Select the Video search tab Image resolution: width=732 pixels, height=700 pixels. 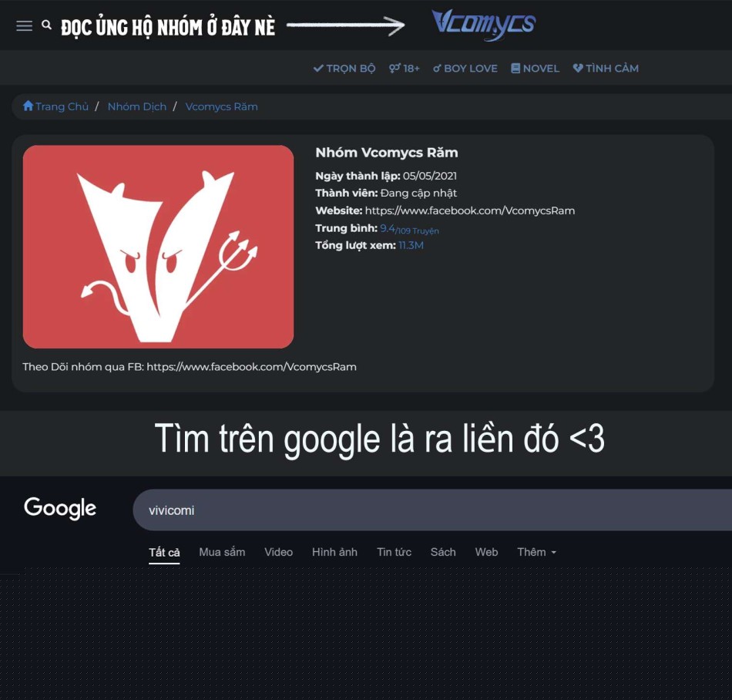click(279, 552)
